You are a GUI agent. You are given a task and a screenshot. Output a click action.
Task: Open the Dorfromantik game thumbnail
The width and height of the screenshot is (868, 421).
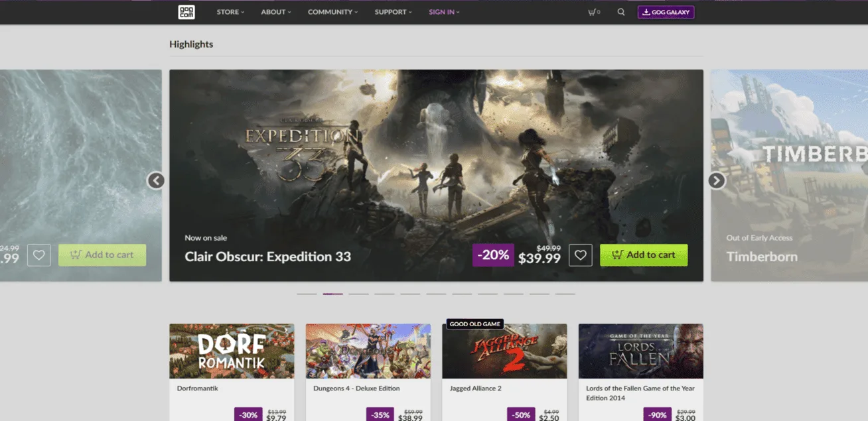coord(232,351)
